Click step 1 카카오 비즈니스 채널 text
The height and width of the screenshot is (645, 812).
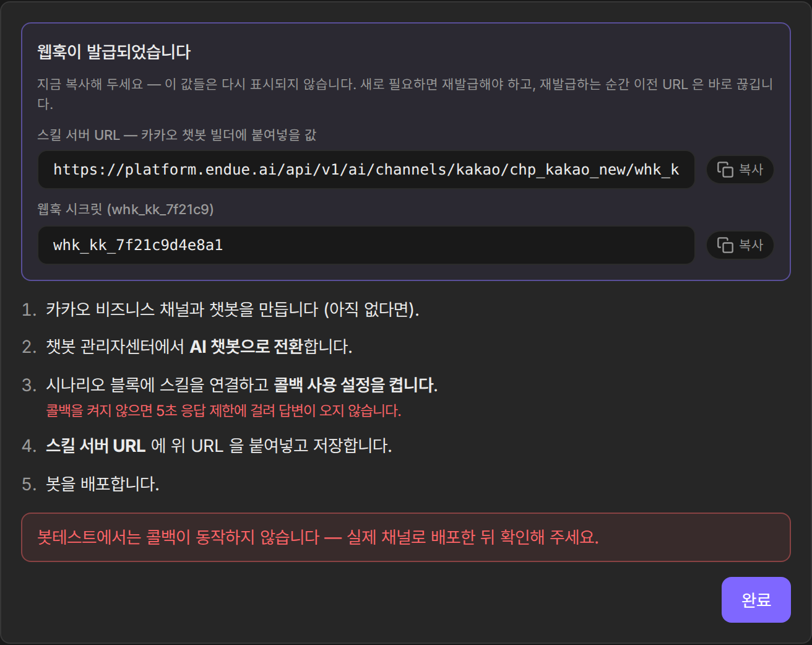point(233,310)
